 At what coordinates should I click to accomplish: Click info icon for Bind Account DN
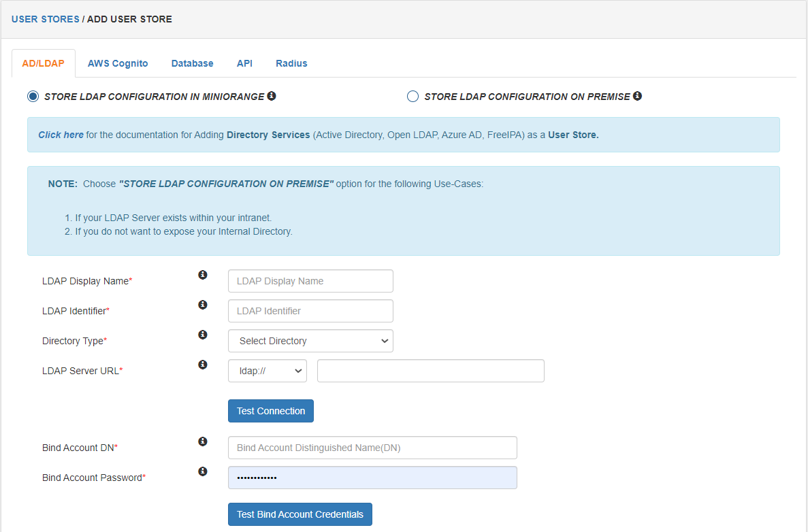pyautogui.click(x=202, y=442)
